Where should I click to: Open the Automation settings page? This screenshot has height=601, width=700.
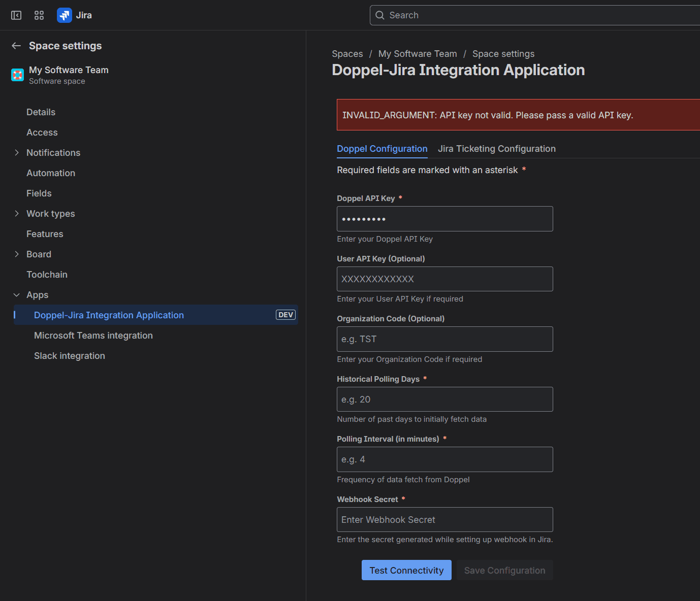[51, 173]
